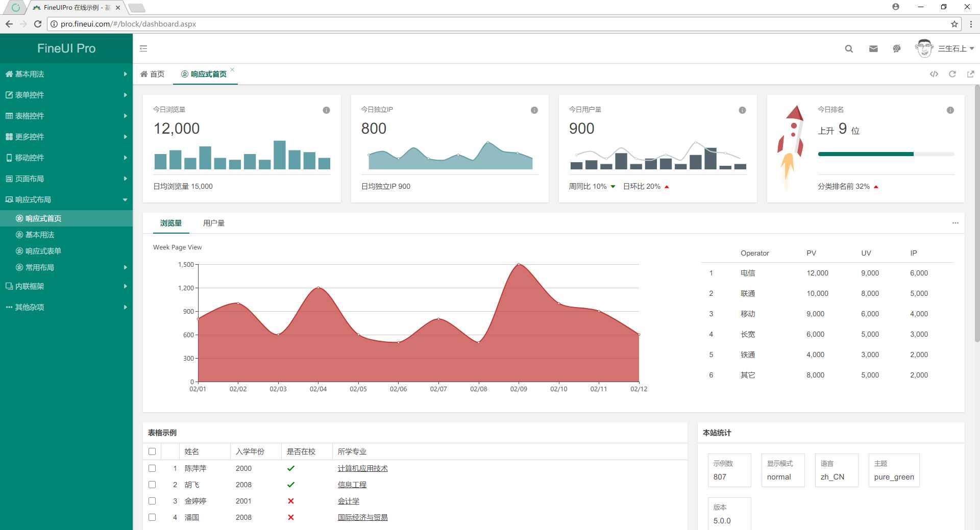Viewport: 980px width, 530px height.
Task: Click the 今日排名 green progress bar
Action: (886, 154)
